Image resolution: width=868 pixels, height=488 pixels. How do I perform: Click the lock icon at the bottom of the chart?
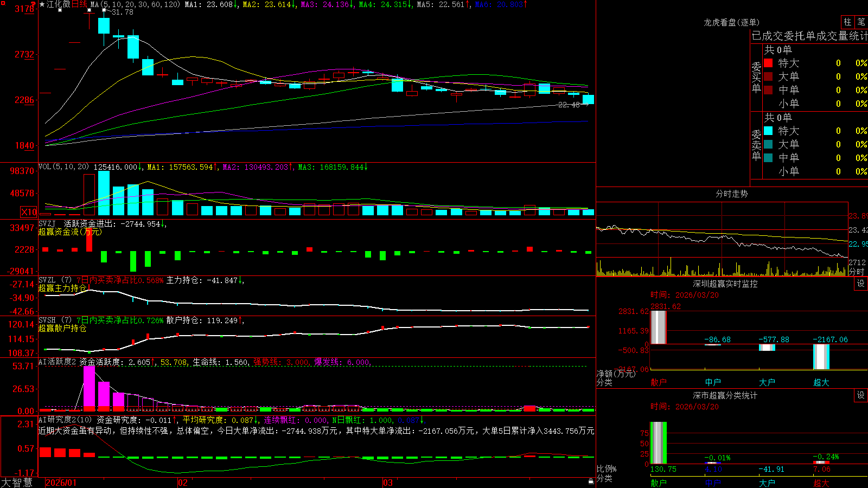[591, 481]
